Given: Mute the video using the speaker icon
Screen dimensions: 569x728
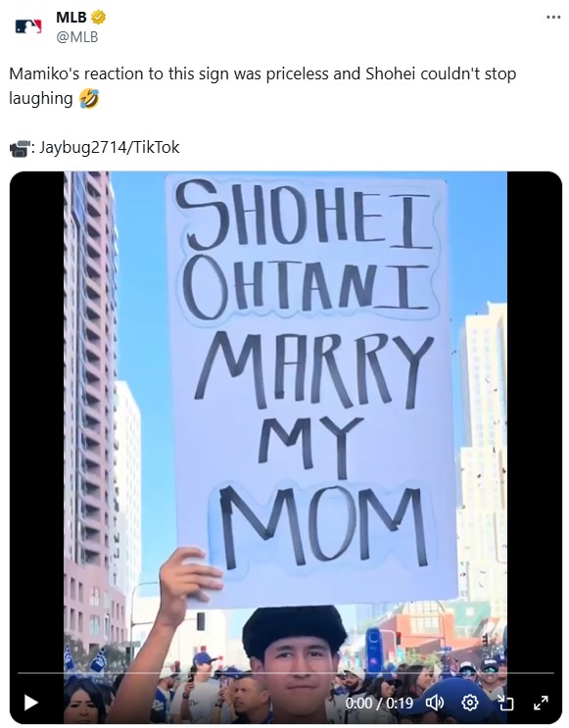Looking at the screenshot, I should (435, 703).
